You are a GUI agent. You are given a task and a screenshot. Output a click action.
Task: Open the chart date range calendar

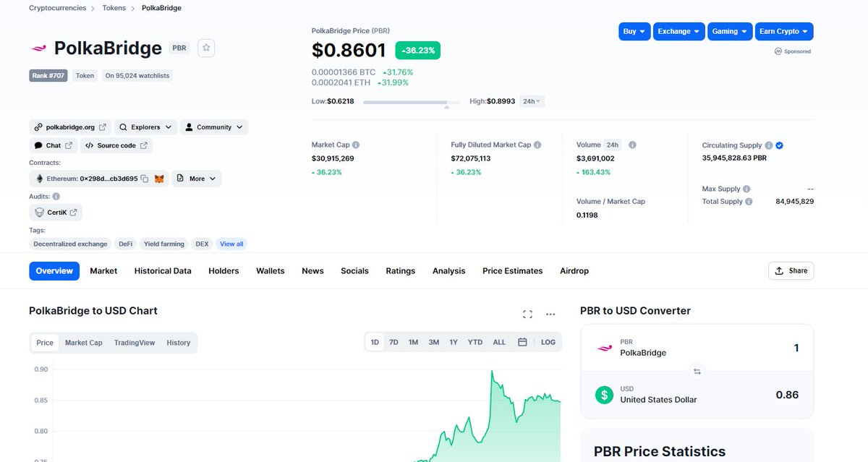522,341
